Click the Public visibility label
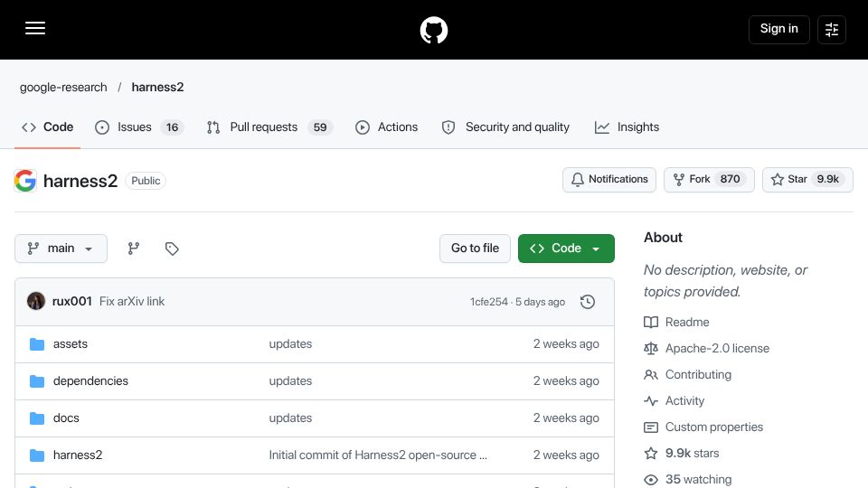This screenshot has height=488, width=868. tap(146, 181)
